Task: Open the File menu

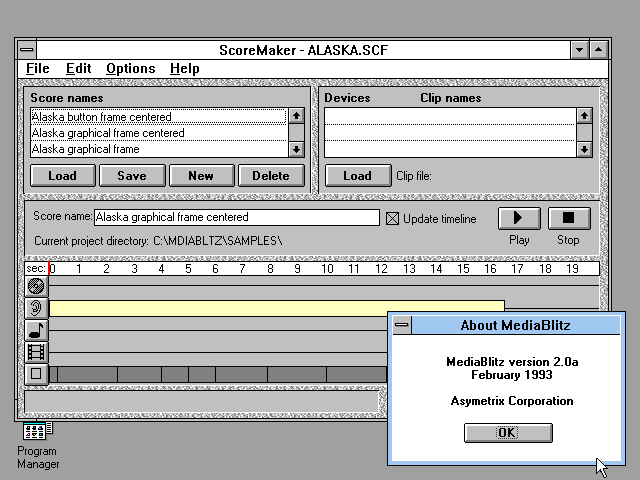Action: pos(38,69)
